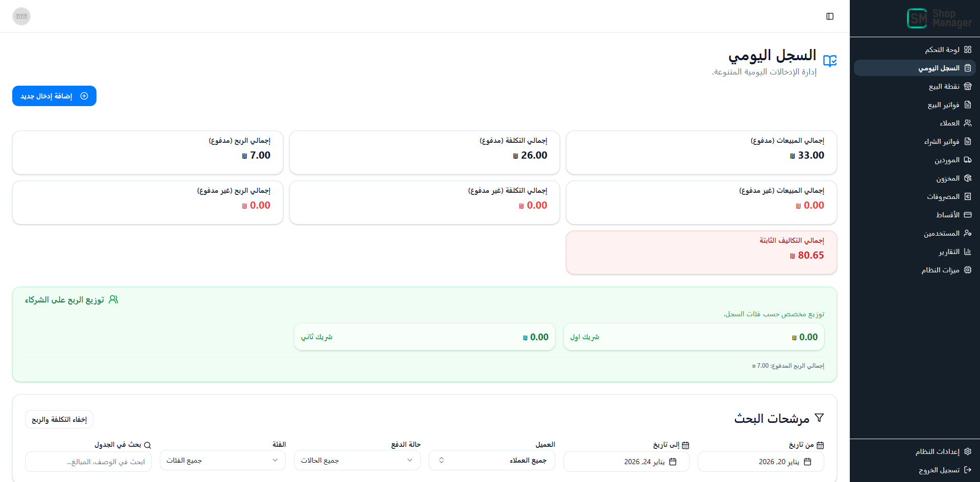This screenshot has width=980, height=482.
Task: Click the user avatar in top corner
Action: click(x=21, y=16)
